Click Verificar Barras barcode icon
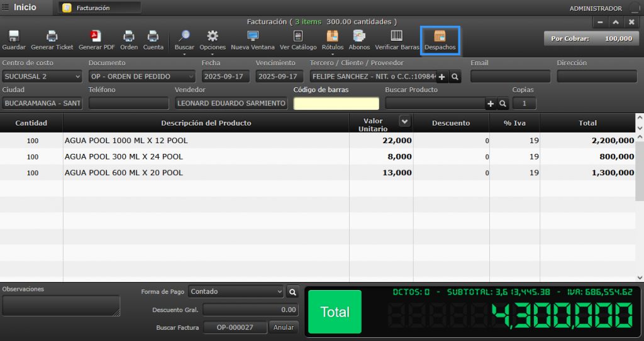Viewport: 644px width, 341px height. tap(397, 36)
